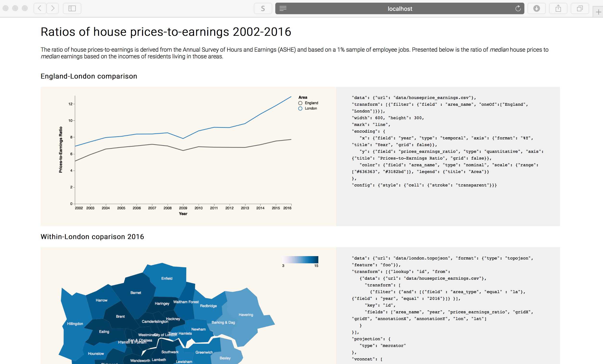Click the 2009 x-axis tick label

pos(183,208)
